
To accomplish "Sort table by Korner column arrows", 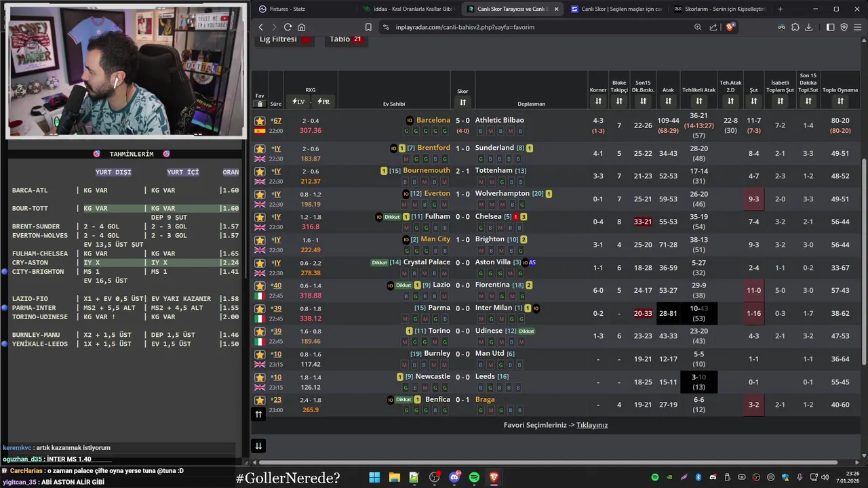I will tap(598, 102).
